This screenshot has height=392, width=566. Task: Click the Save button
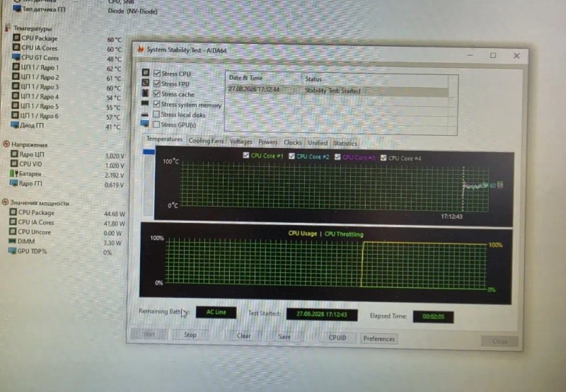pyautogui.click(x=284, y=337)
